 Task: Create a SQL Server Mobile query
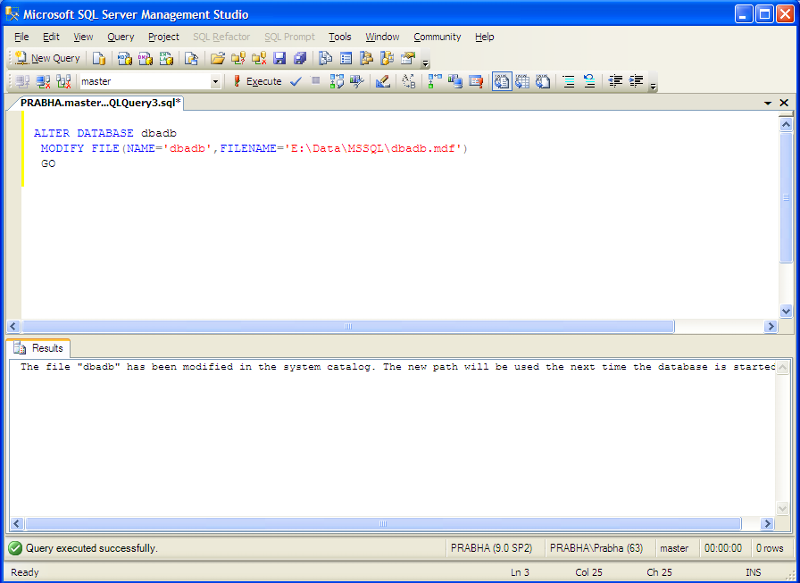pyautogui.click(x=191, y=58)
